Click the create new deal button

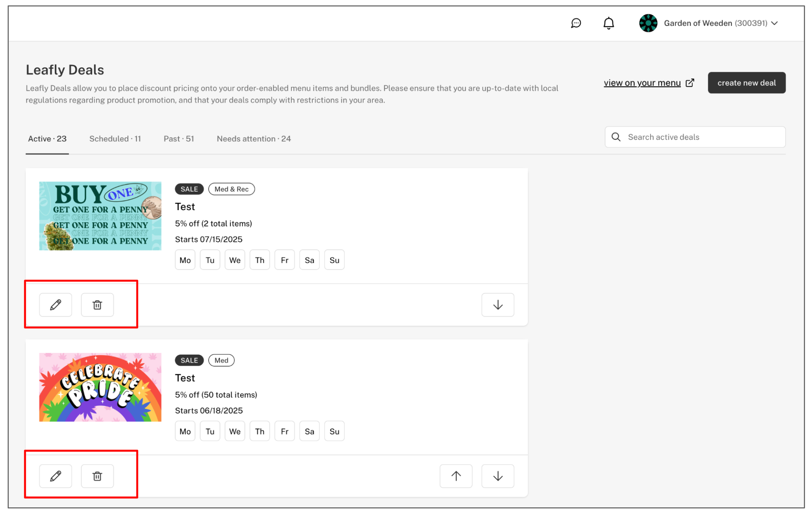pyautogui.click(x=746, y=83)
